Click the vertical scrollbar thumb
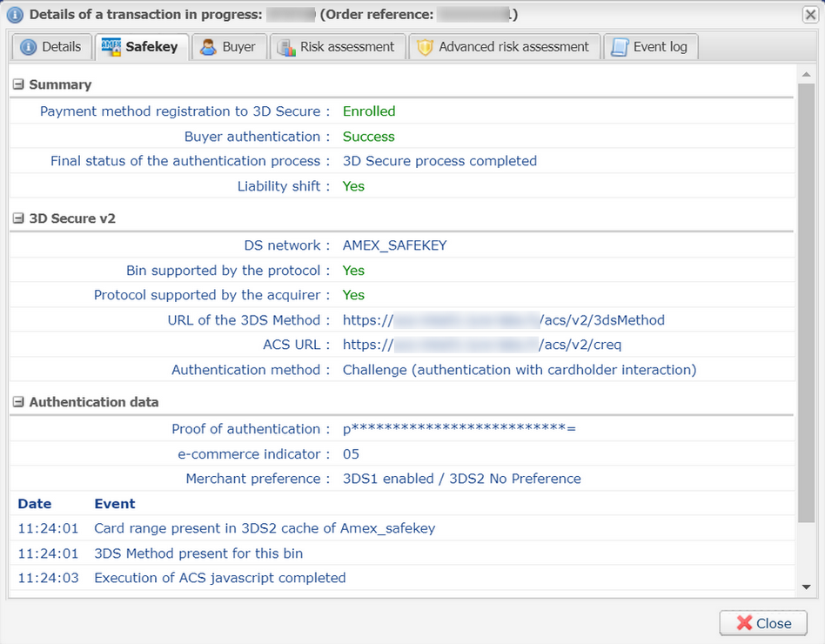The image size is (825, 644). pyautogui.click(x=807, y=296)
